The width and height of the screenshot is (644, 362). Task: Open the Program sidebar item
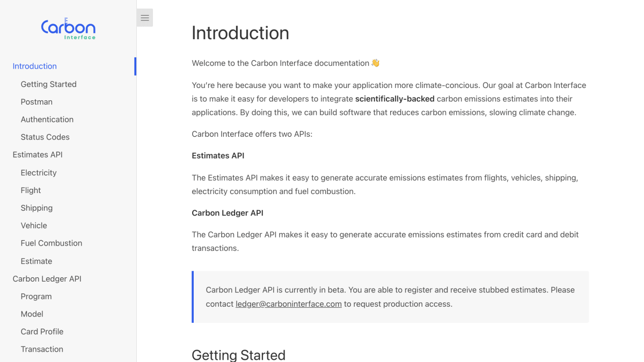(x=36, y=297)
